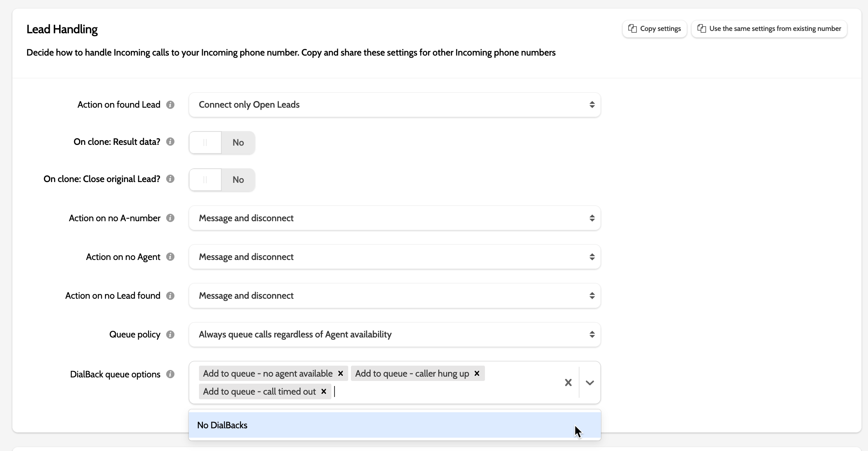Click info icon beside Action on found Lead
This screenshot has height=451, width=868.
click(170, 105)
